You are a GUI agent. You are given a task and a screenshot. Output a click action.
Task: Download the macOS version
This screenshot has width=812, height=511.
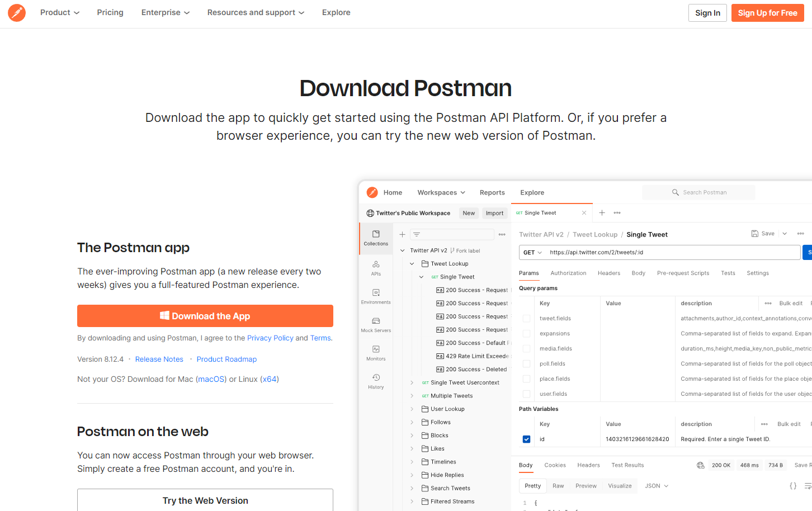click(x=211, y=379)
